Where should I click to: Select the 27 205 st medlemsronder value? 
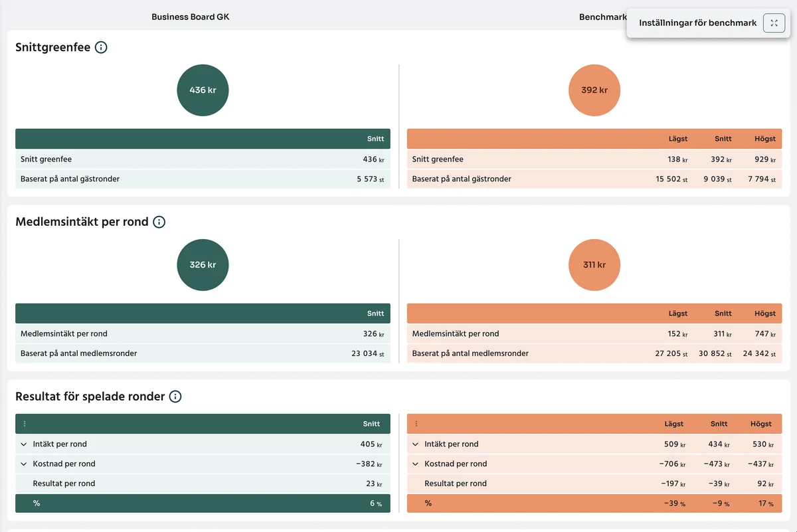pos(671,354)
